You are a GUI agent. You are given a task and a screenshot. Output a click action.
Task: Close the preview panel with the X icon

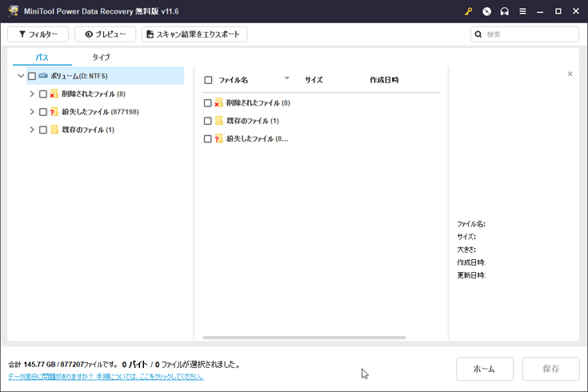pos(570,74)
